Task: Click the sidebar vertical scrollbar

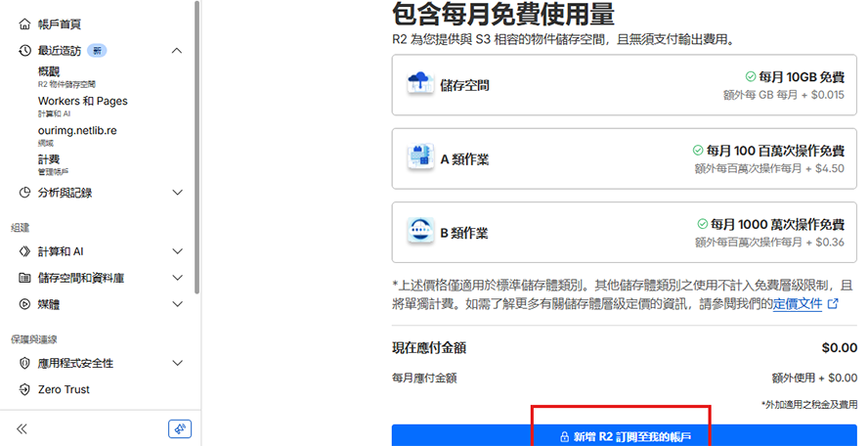Action: [x=196, y=147]
